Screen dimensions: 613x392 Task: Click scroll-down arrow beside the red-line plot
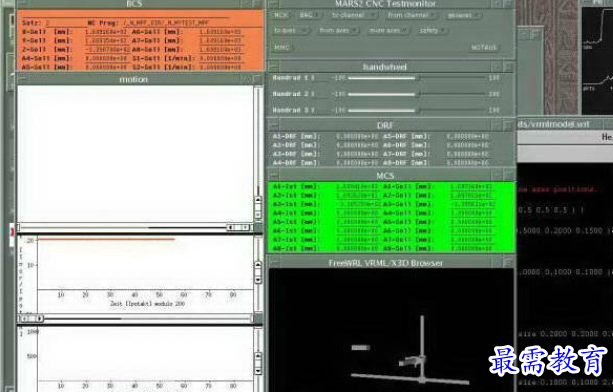tap(258, 279)
